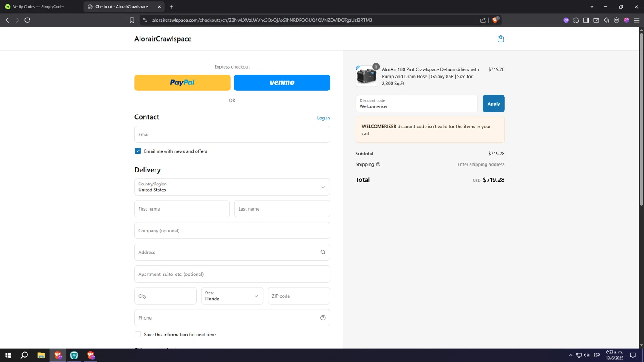Click the Log in link
Screen dimensions: 644x362
pos(323,118)
